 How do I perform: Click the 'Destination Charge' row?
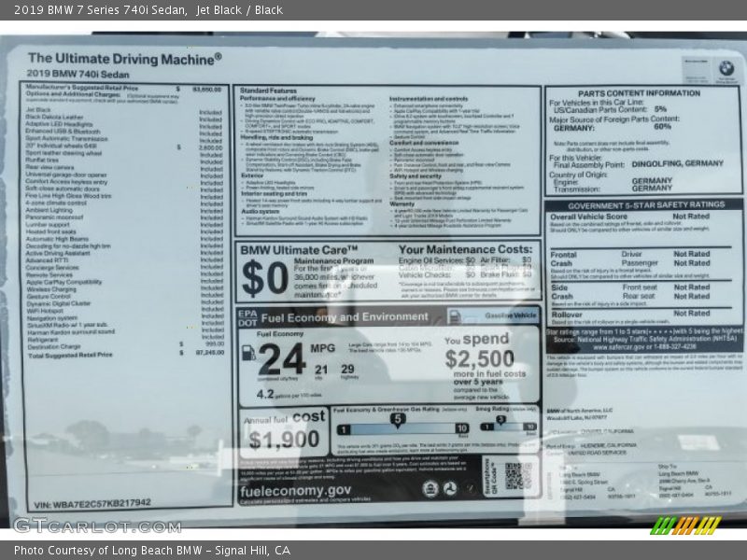[x=125, y=346]
